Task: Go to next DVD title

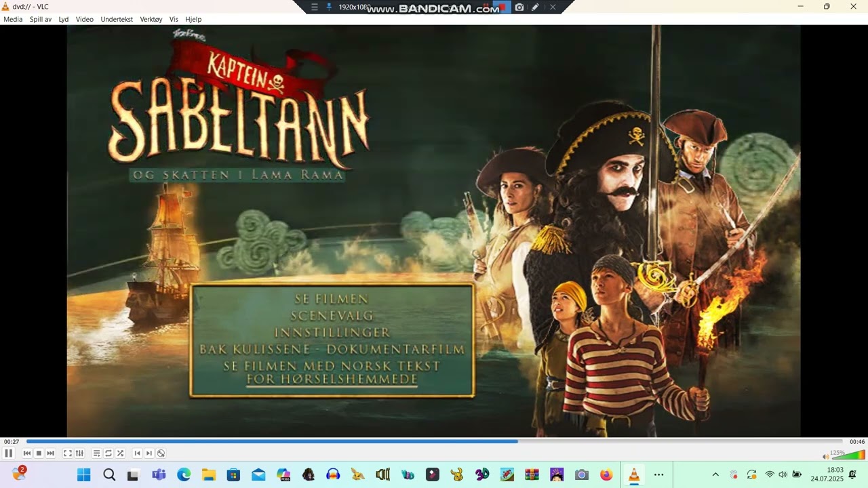Action: coord(149,453)
